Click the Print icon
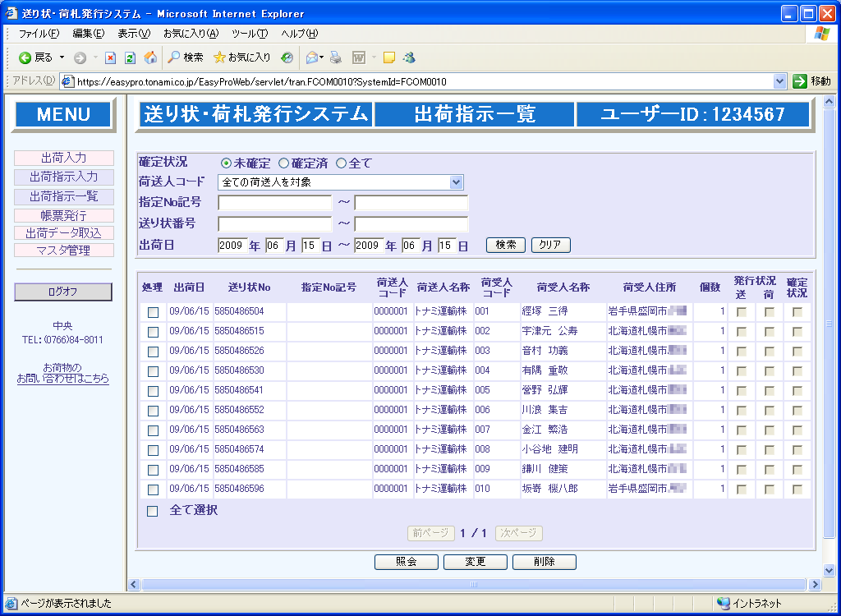 tap(336, 58)
